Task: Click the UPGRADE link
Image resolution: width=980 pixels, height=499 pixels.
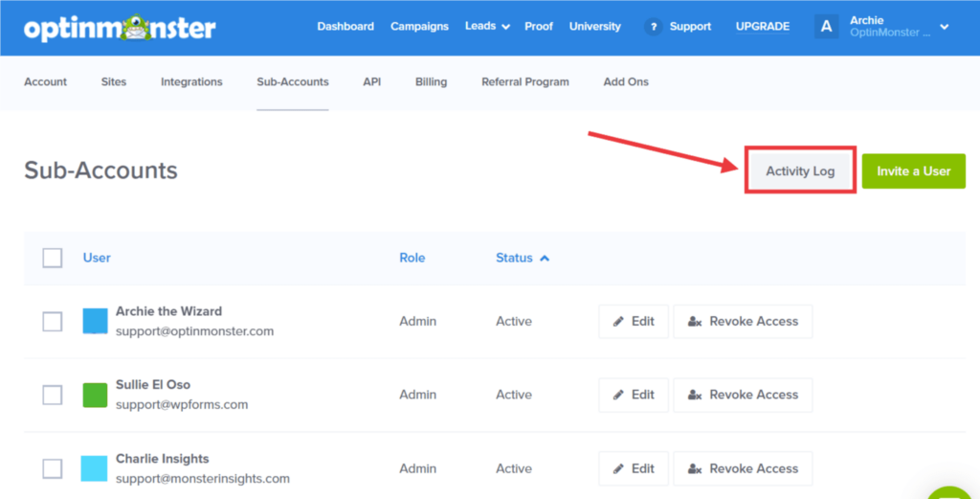Action: [x=763, y=26]
